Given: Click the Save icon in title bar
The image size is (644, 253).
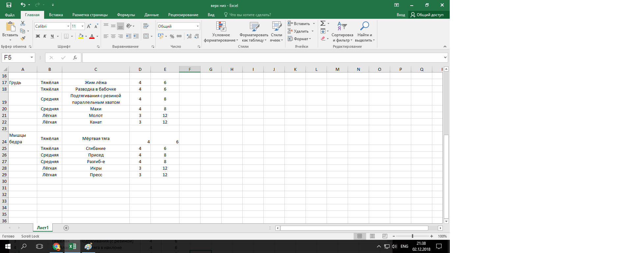Looking at the screenshot, I should click(x=9, y=5).
